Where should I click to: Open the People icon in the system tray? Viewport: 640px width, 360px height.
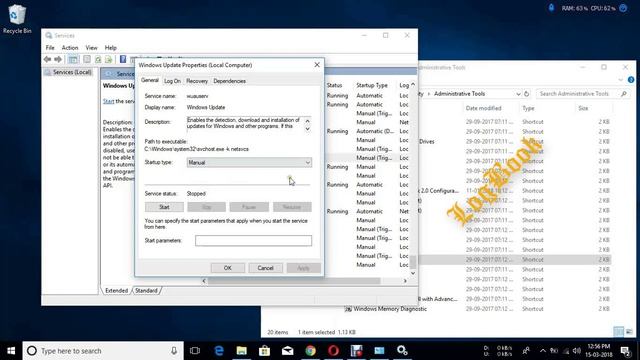[526, 351]
